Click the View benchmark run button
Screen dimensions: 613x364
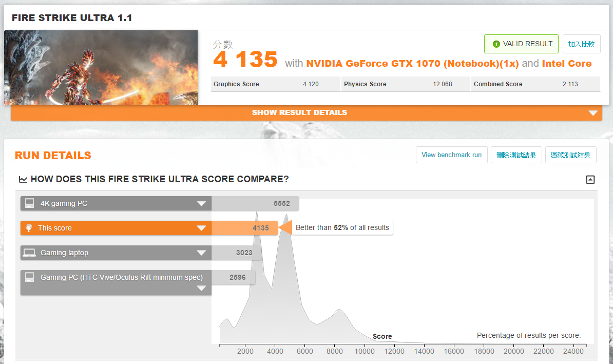(x=451, y=155)
